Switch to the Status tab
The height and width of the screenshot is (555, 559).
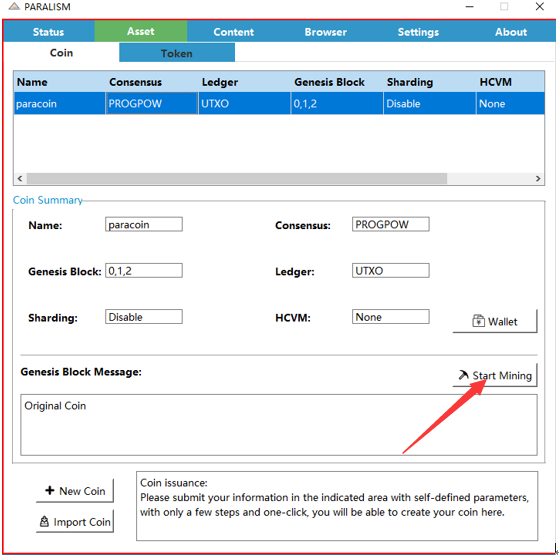(48, 32)
